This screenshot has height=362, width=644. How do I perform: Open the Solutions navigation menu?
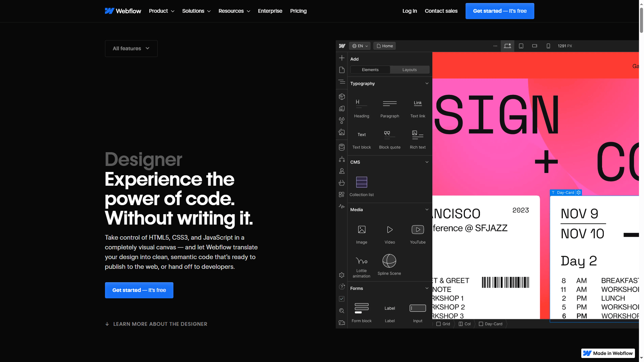(x=196, y=11)
